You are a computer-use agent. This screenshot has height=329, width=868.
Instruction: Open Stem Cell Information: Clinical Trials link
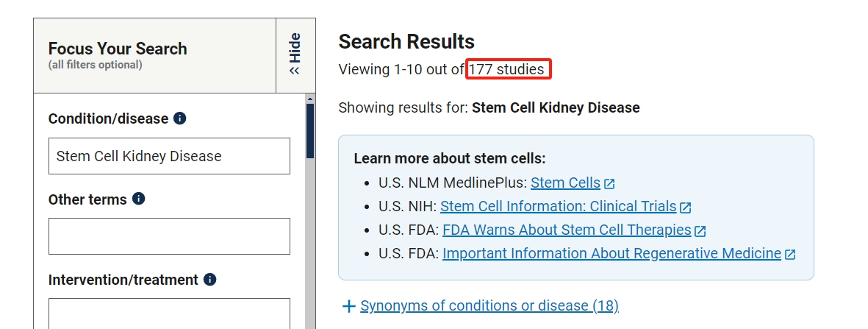point(558,206)
